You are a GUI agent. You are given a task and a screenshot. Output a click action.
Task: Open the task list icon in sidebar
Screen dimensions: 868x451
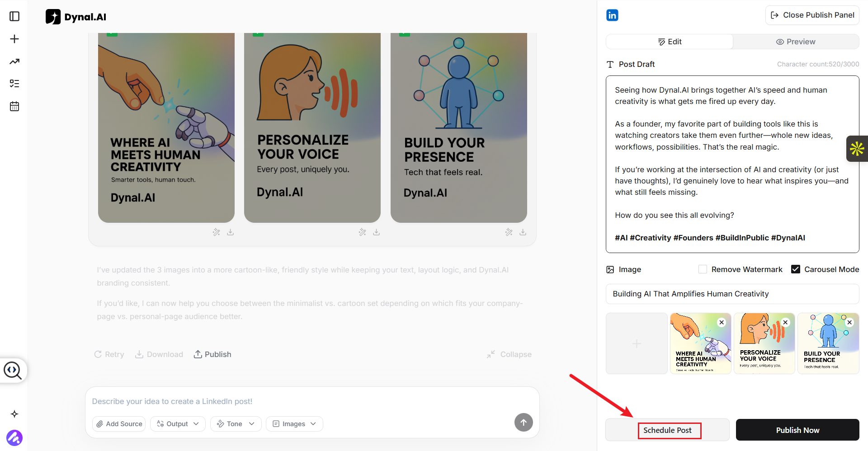pyautogui.click(x=14, y=84)
